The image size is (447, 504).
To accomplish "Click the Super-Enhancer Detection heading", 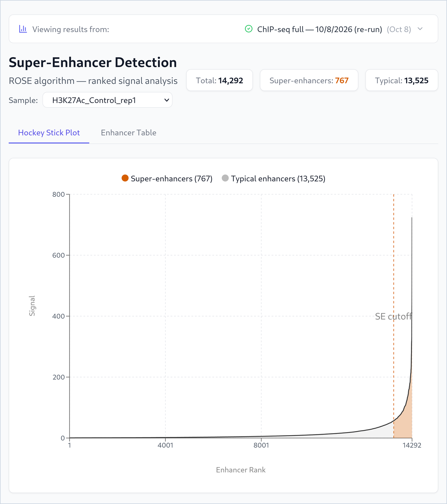I will 93,62.
